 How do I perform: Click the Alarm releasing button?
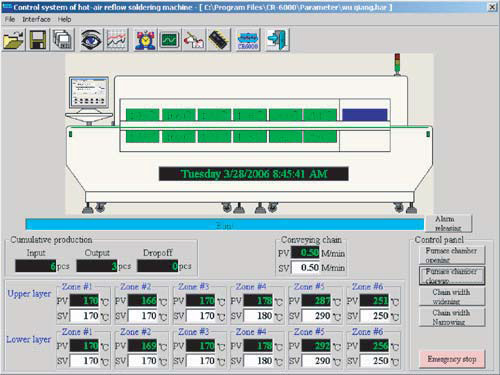(x=448, y=223)
